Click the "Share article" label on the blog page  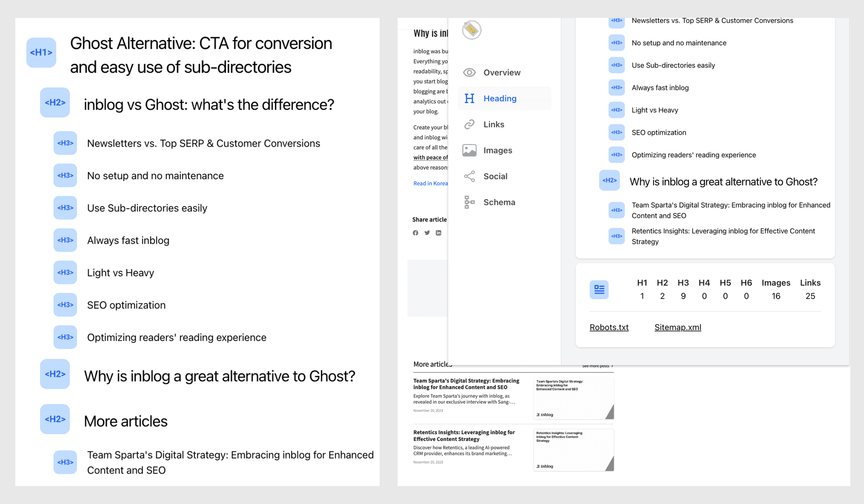tap(429, 220)
